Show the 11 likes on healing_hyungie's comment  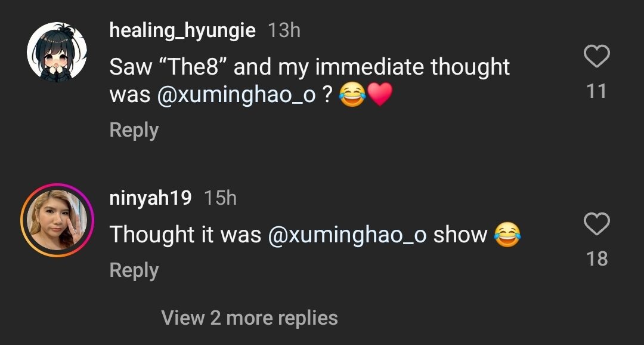pyautogui.click(x=596, y=91)
